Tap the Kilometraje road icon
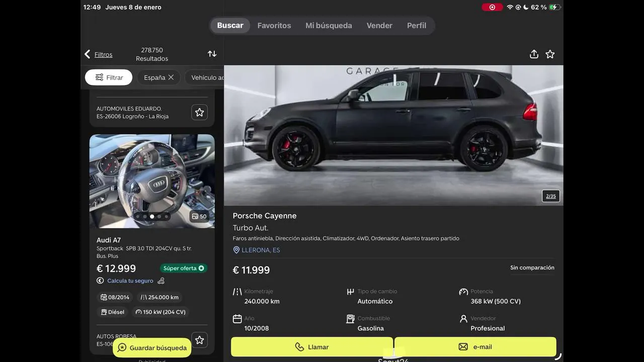Image resolution: width=644 pixels, height=362 pixels. [x=237, y=292]
